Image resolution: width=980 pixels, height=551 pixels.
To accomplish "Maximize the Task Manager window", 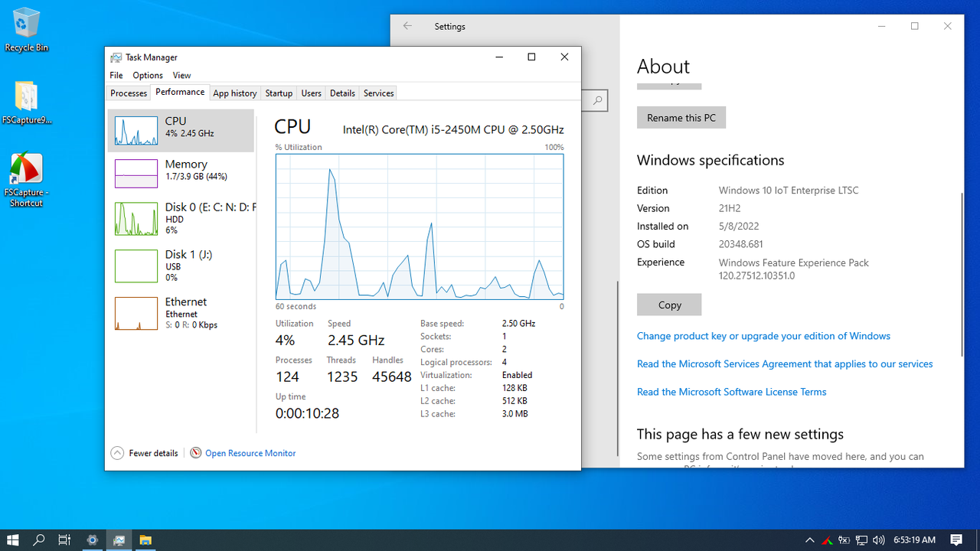I will tap(531, 57).
